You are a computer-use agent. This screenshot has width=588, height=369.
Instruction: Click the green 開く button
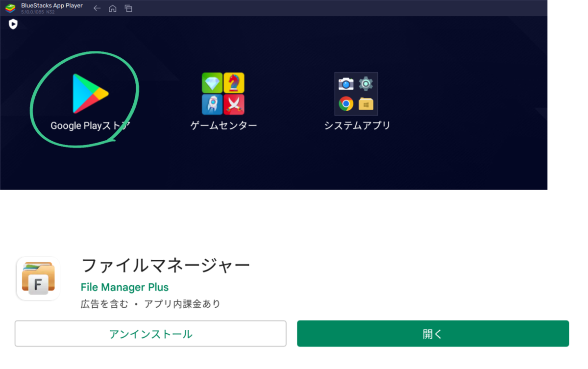(433, 334)
